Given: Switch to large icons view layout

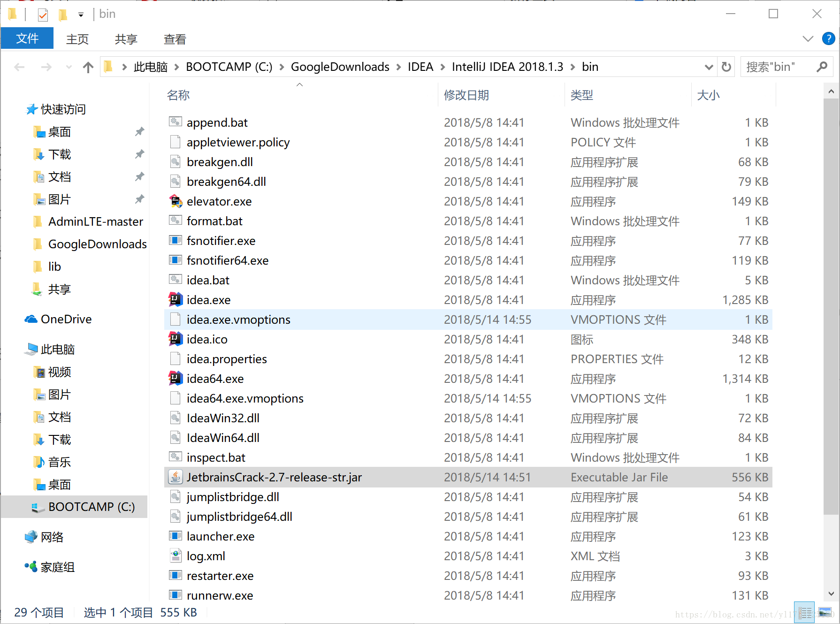Looking at the screenshot, I should tap(825, 612).
